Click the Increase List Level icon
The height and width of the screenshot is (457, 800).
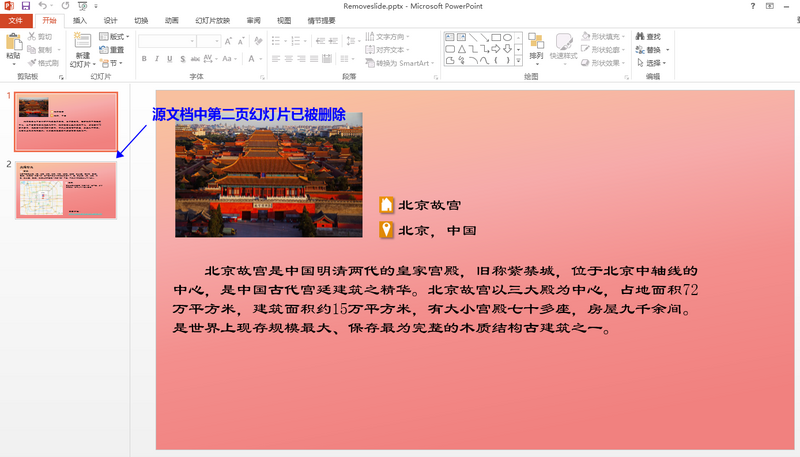[x=333, y=41]
